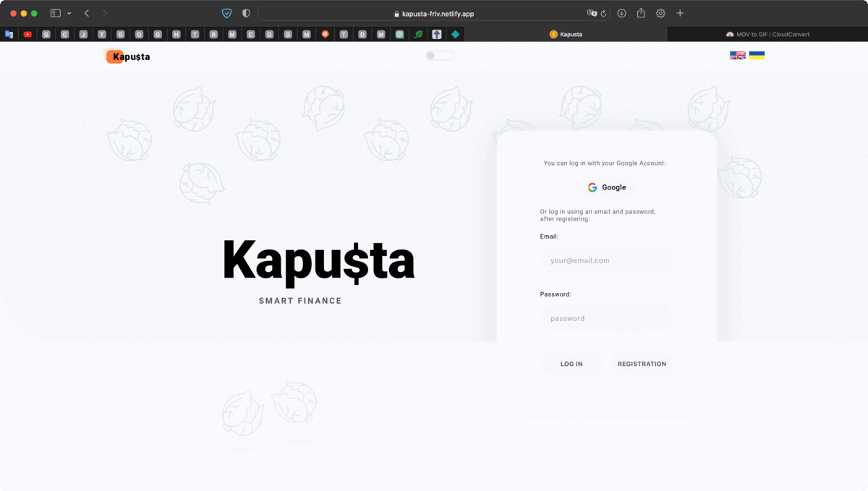This screenshot has height=491, width=868.
Task: Click the REGISTRATION button
Action: point(642,364)
